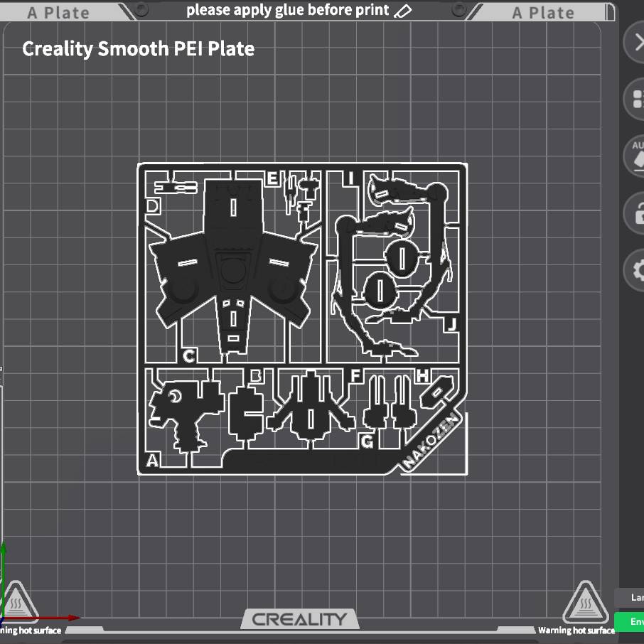644x644 pixels.
Task: Toggle the plate lock icon
Action: (x=636, y=213)
